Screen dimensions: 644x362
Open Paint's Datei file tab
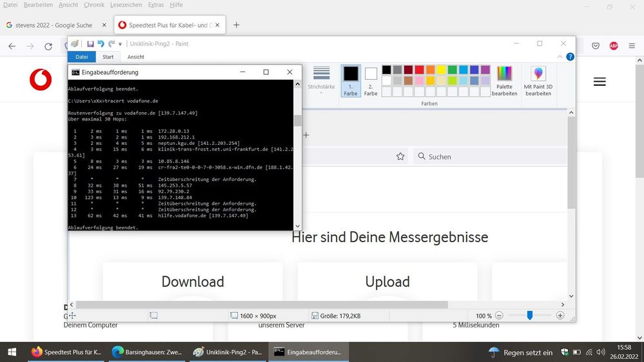pyautogui.click(x=82, y=57)
